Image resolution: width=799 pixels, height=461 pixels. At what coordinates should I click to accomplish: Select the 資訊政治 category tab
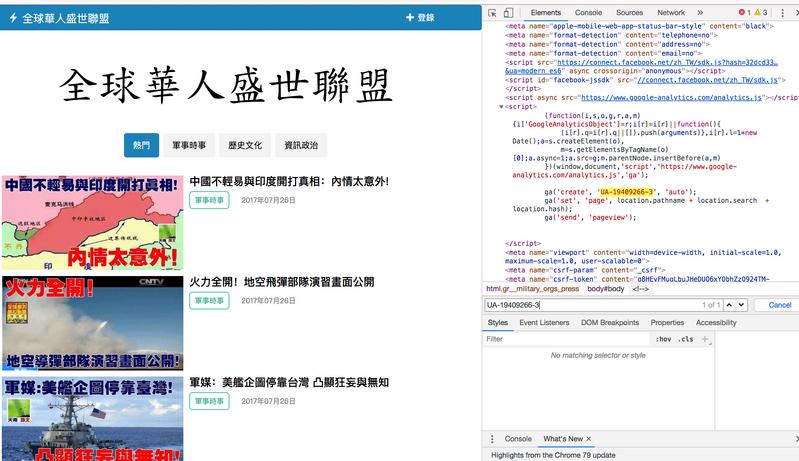(x=301, y=146)
